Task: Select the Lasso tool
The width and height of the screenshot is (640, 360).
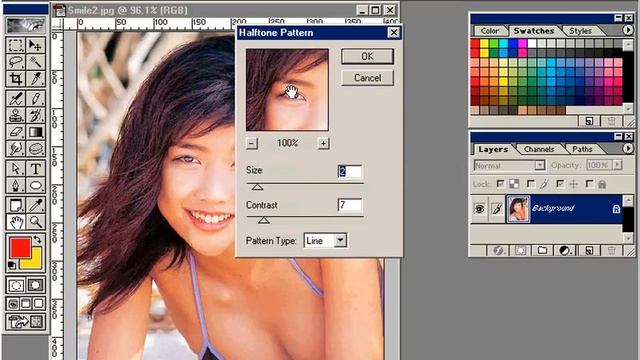Action: 16,62
